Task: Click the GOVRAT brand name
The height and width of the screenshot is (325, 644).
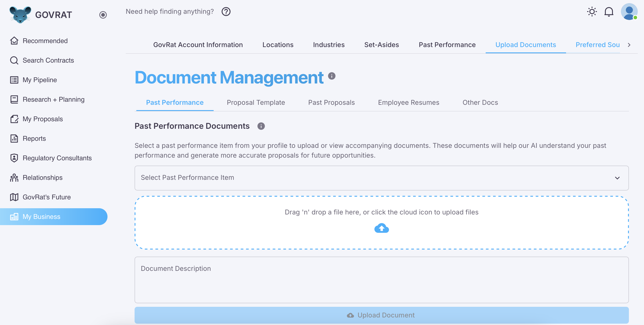Action: tap(54, 15)
